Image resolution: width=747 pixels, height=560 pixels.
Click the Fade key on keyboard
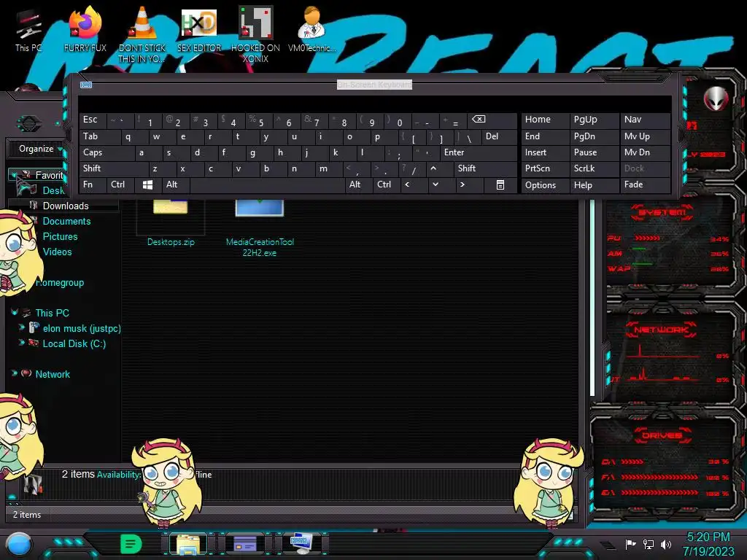(x=644, y=184)
